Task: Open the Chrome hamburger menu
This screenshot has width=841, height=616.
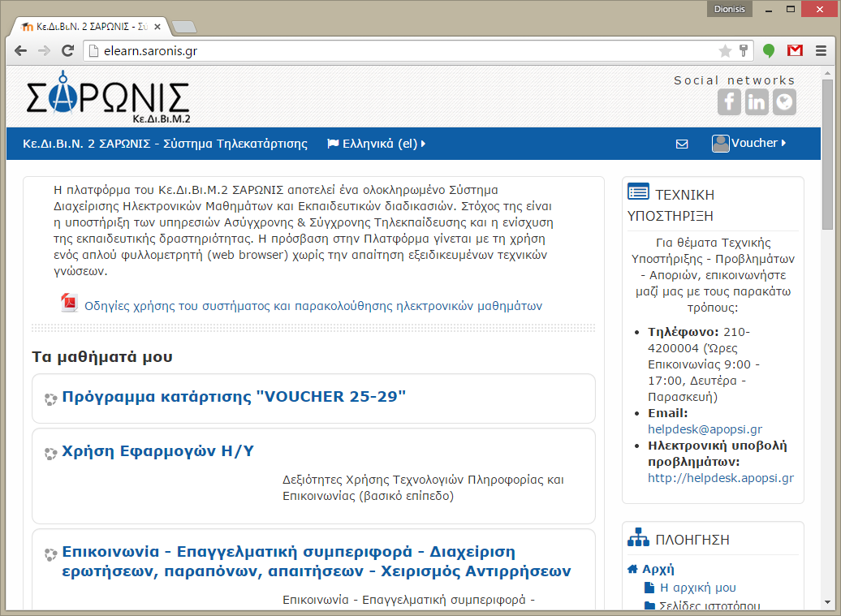Action: pos(822,51)
